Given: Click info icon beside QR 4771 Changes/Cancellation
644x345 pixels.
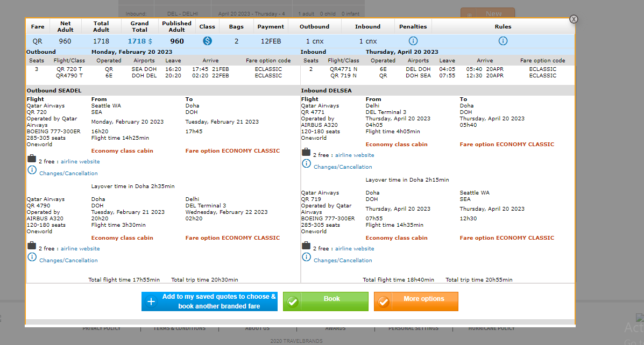Looking at the screenshot, I should (x=306, y=163).
